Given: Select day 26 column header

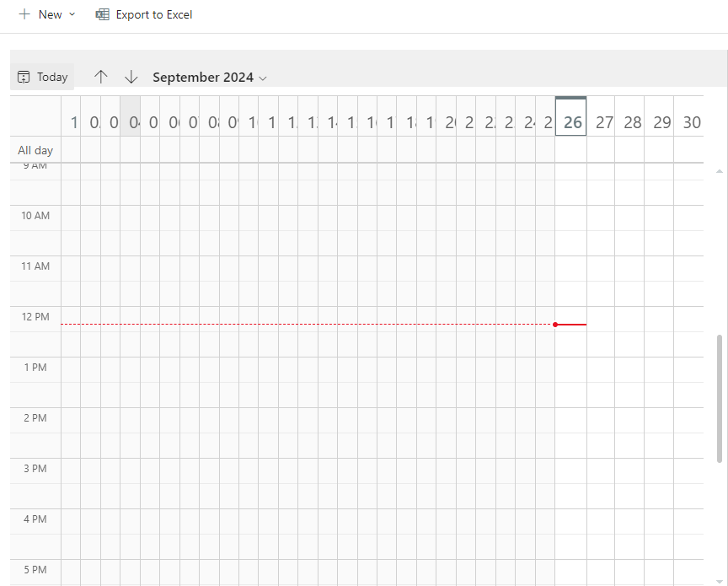Looking at the screenshot, I should (571, 116).
